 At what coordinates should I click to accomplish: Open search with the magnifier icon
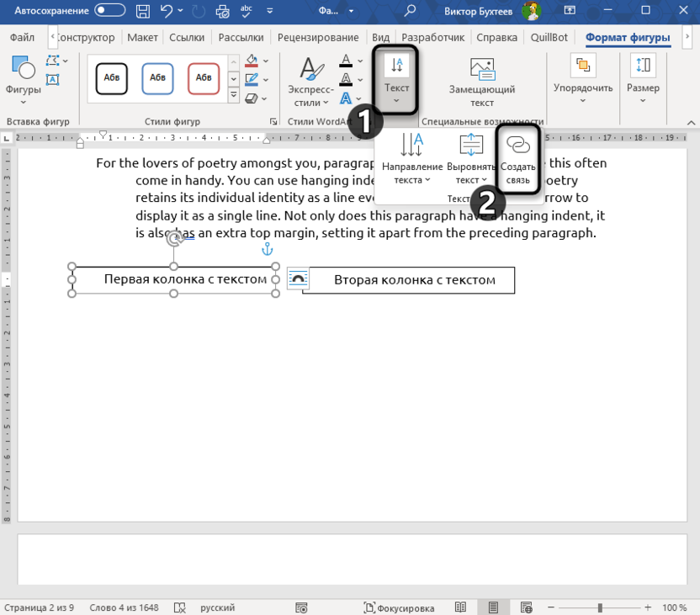411,11
